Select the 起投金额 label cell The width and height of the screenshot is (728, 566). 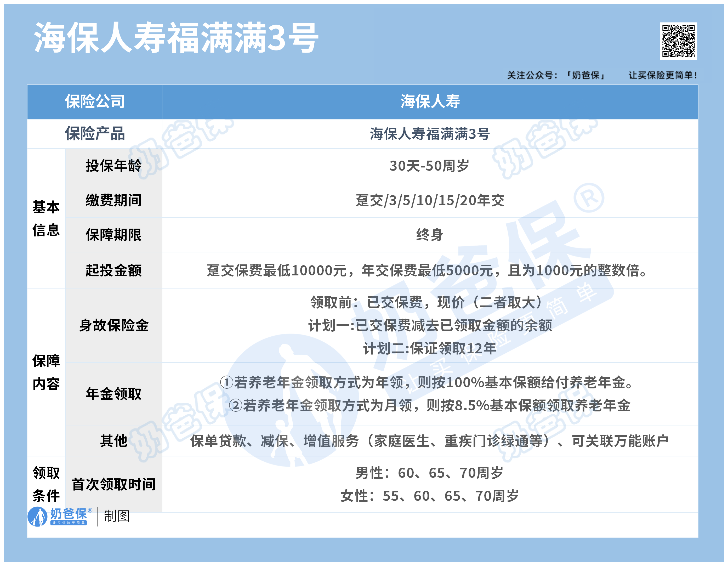[113, 270]
